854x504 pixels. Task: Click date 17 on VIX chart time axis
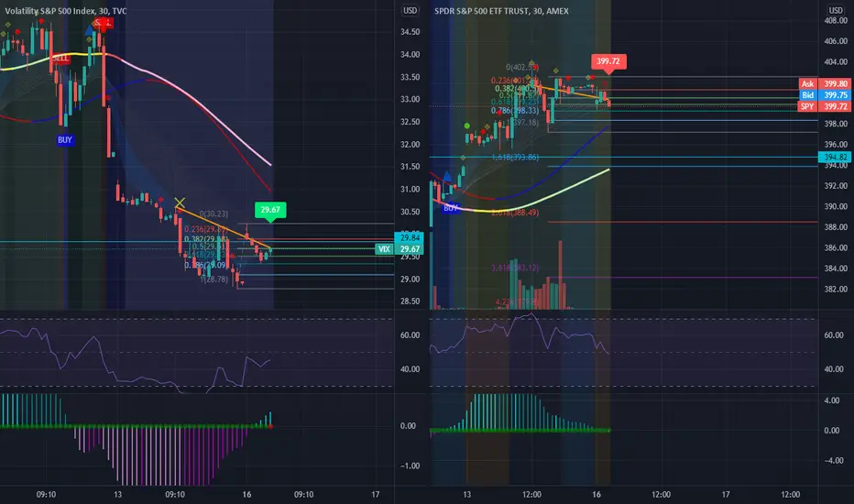[376, 495]
